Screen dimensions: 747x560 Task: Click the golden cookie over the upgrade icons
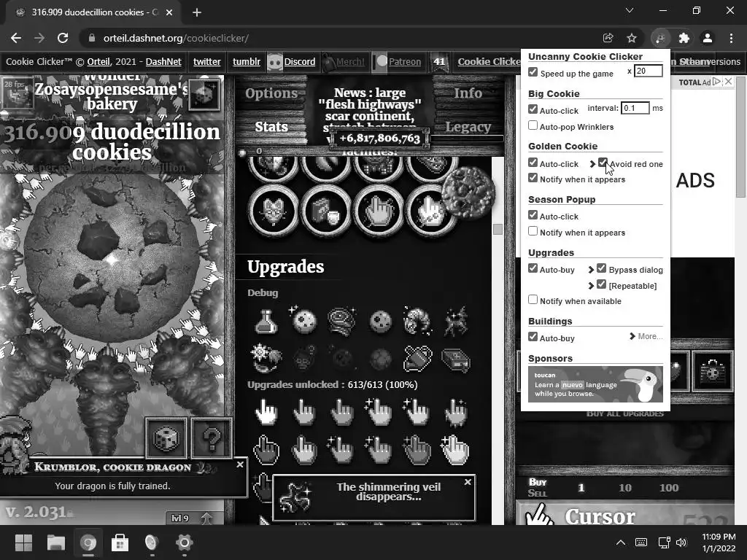click(468, 192)
